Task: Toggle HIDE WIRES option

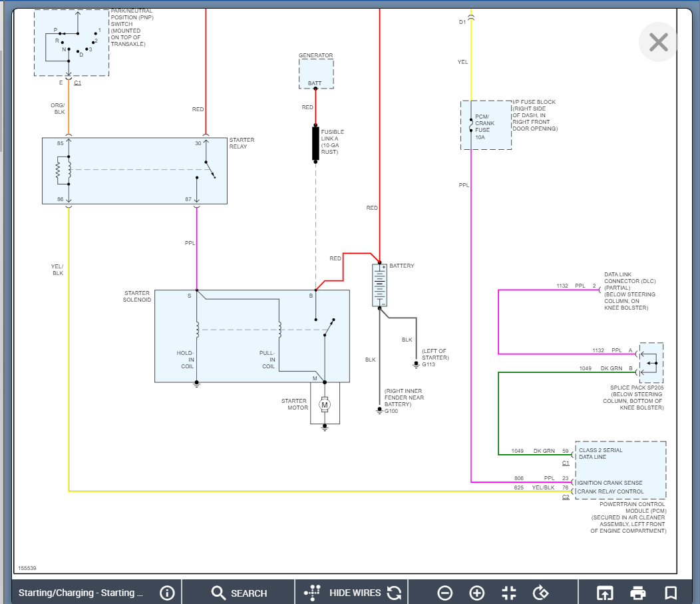Action: click(x=355, y=593)
